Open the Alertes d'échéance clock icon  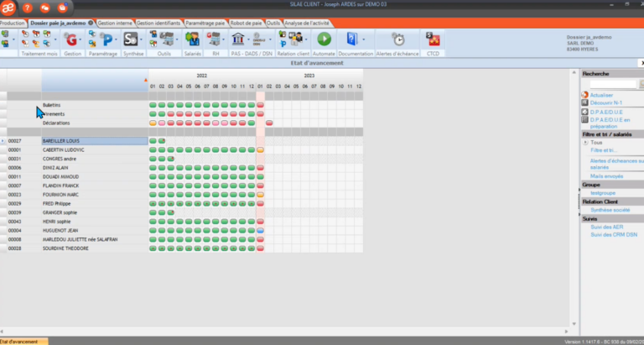pyautogui.click(x=398, y=39)
